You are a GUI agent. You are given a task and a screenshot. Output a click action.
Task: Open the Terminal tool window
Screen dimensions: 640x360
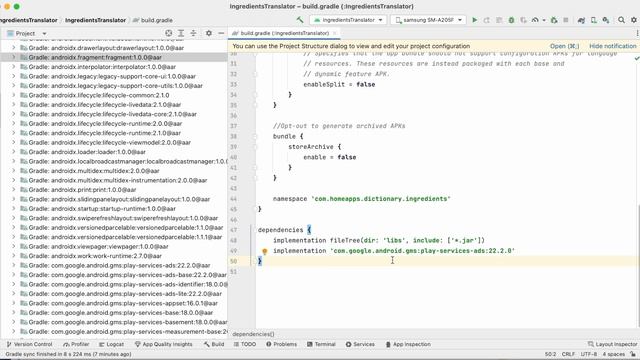coord(321,344)
